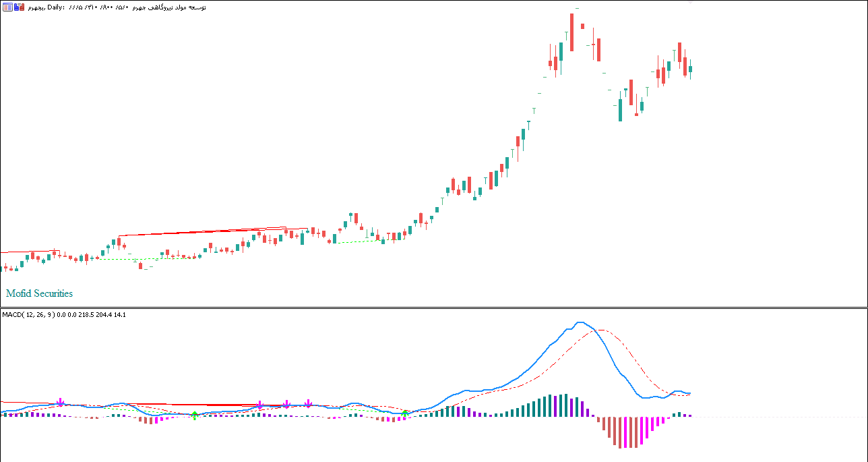Click the blue and red trade-panel icon
This screenshot has width=868, height=462.
tap(19, 7)
